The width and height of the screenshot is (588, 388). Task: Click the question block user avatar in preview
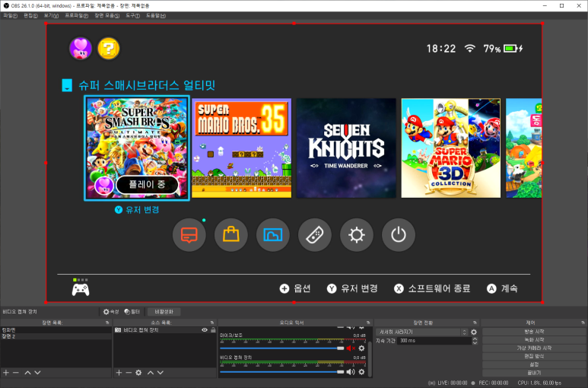(x=109, y=49)
